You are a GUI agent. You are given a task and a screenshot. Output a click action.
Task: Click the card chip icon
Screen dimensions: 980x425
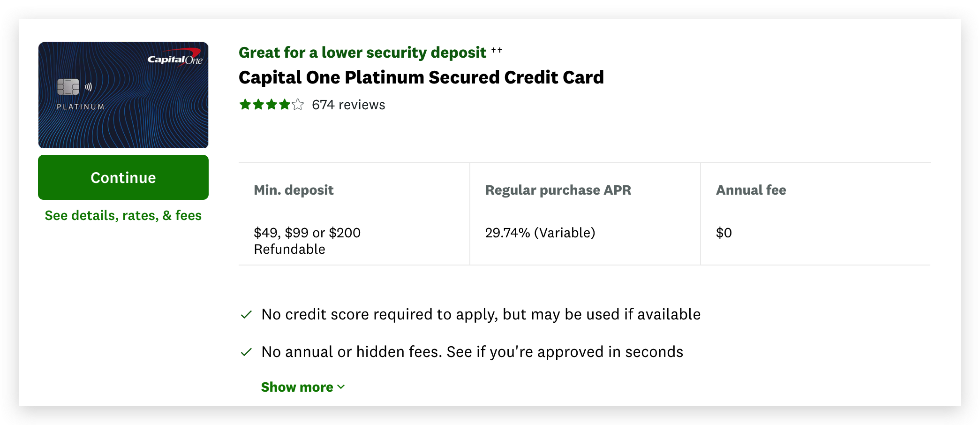(68, 87)
